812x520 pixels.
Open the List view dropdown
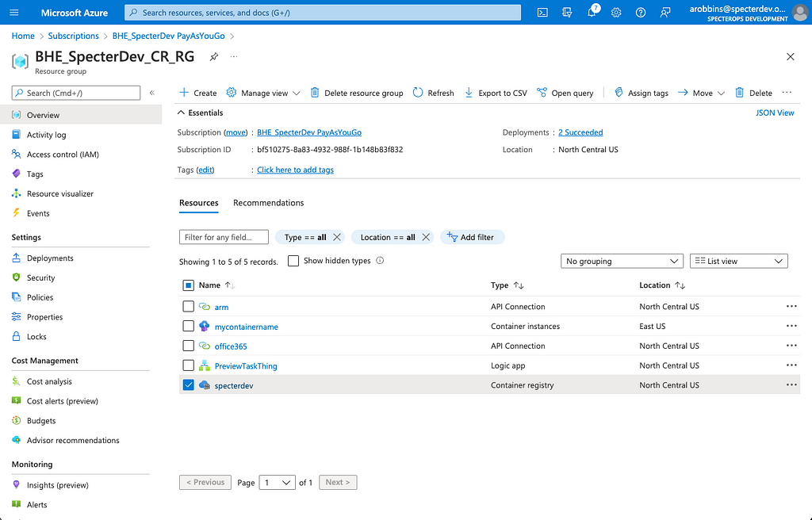click(x=739, y=261)
